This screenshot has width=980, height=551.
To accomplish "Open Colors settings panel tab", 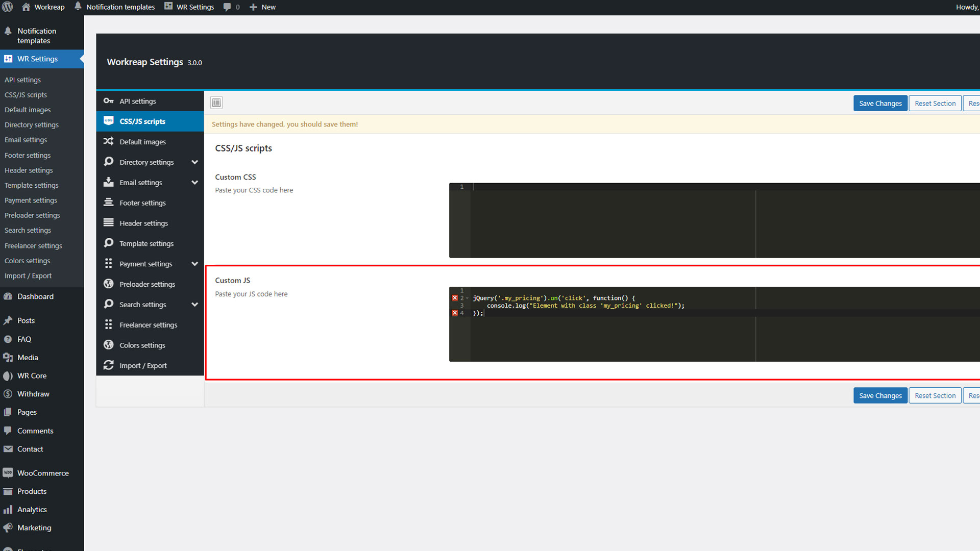I will [142, 345].
